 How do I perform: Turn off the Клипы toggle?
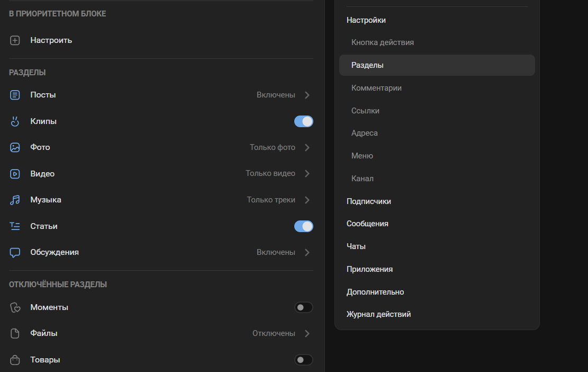coord(304,121)
